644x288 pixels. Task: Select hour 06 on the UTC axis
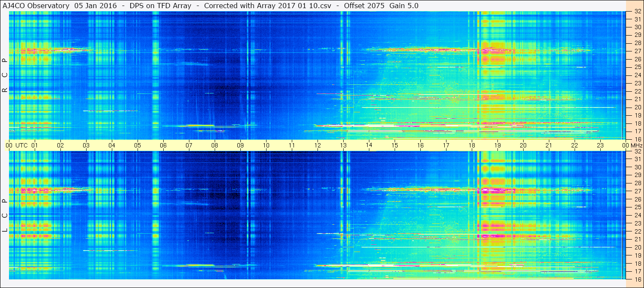[163, 145]
